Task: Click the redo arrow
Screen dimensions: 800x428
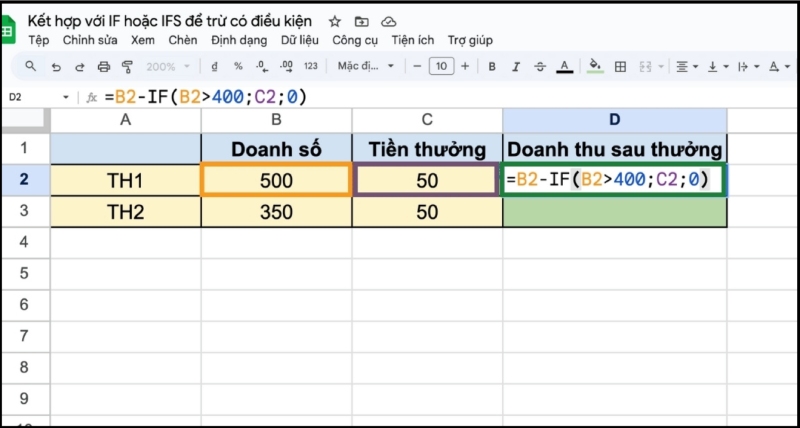Action: pyautogui.click(x=80, y=66)
